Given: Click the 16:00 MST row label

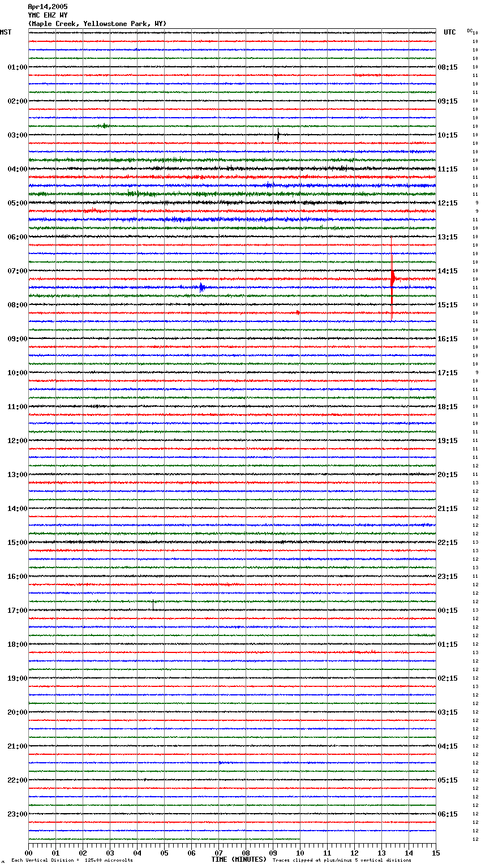Looking at the screenshot, I should pyautogui.click(x=18, y=577).
